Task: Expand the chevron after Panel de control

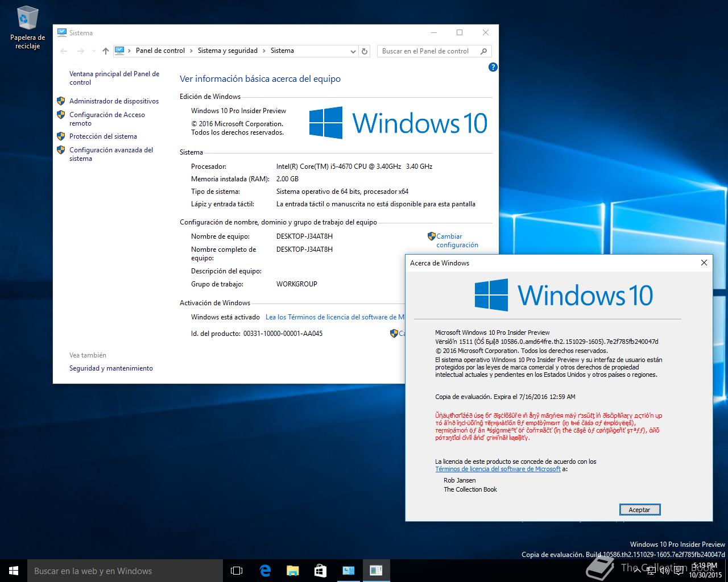Action: click(x=191, y=51)
